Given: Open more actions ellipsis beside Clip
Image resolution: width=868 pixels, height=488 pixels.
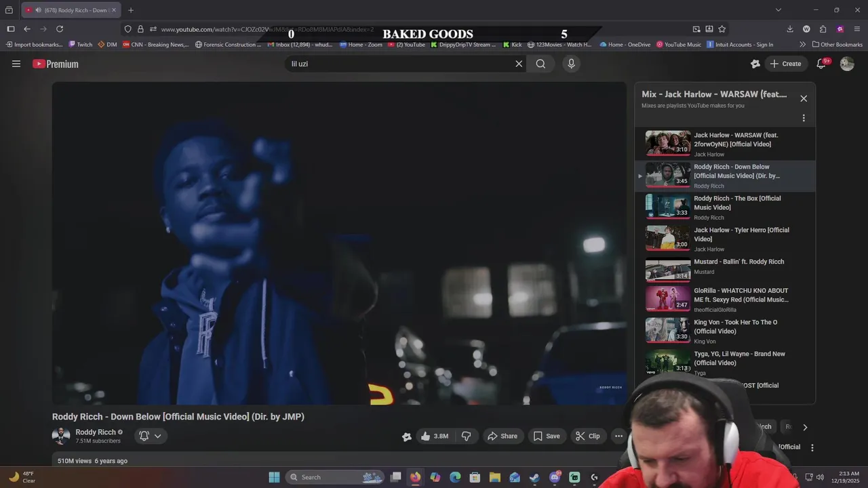Looking at the screenshot, I should 618,436.
